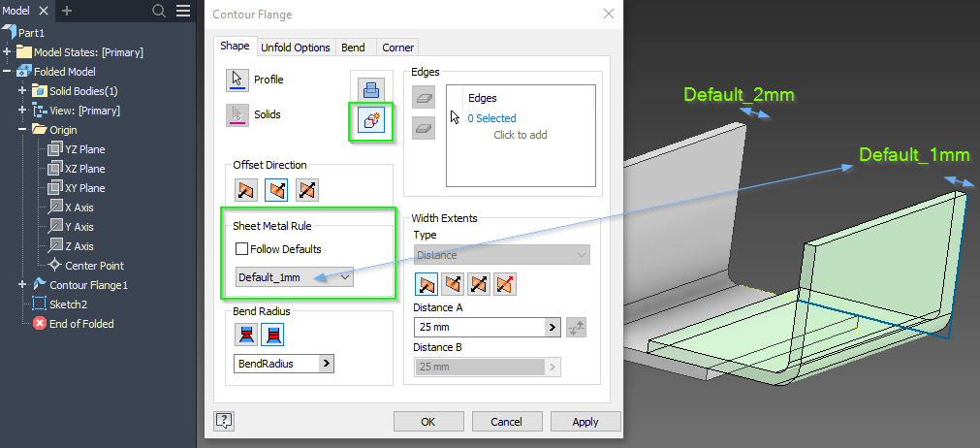
Task: Open the Distance A field arrow flyout
Action: coord(553,327)
